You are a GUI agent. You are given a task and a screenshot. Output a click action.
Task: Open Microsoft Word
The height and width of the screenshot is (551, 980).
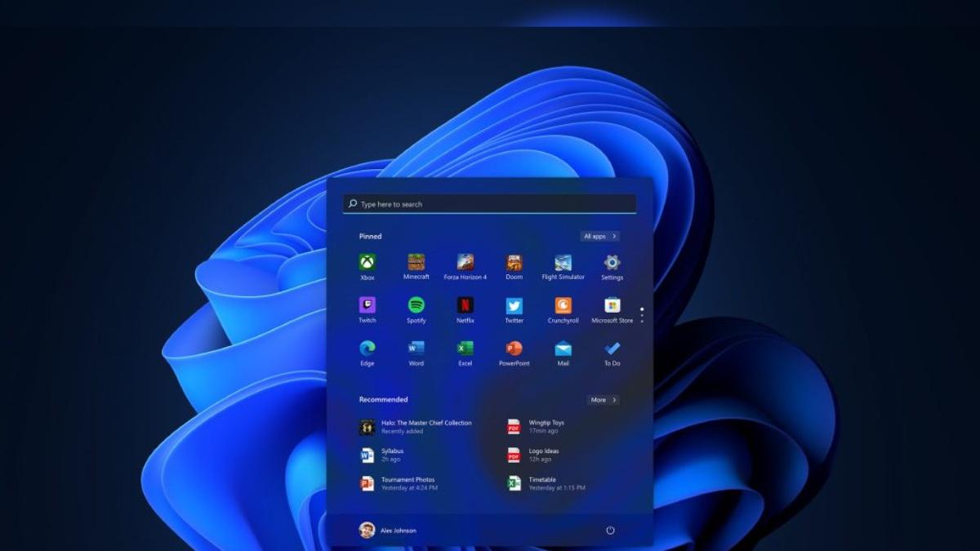pos(416,349)
